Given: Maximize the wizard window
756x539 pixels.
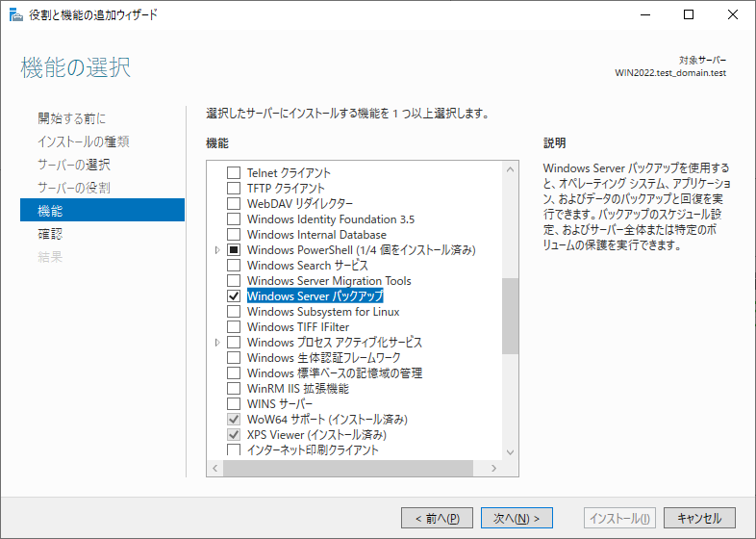Looking at the screenshot, I should (689, 14).
